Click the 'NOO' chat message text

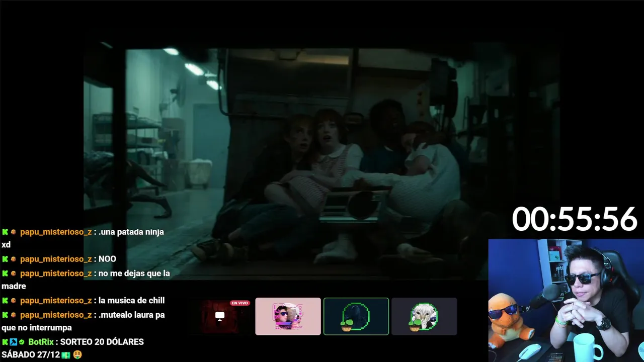click(x=107, y=259)
